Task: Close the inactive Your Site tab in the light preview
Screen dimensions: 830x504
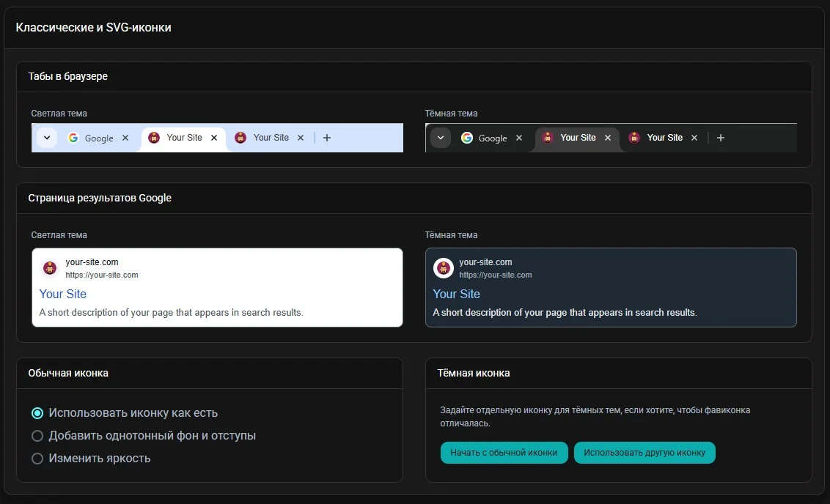Action: pos(300,138)
